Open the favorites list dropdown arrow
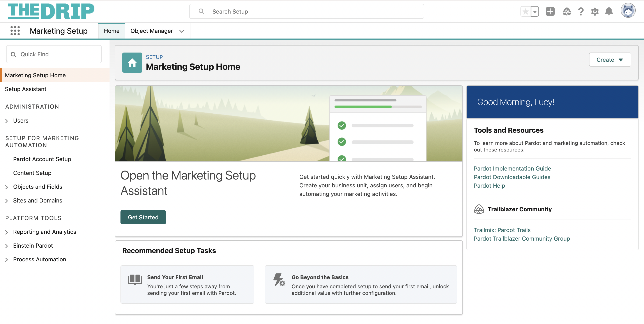The image size is (644, 324). coord(535,11)
